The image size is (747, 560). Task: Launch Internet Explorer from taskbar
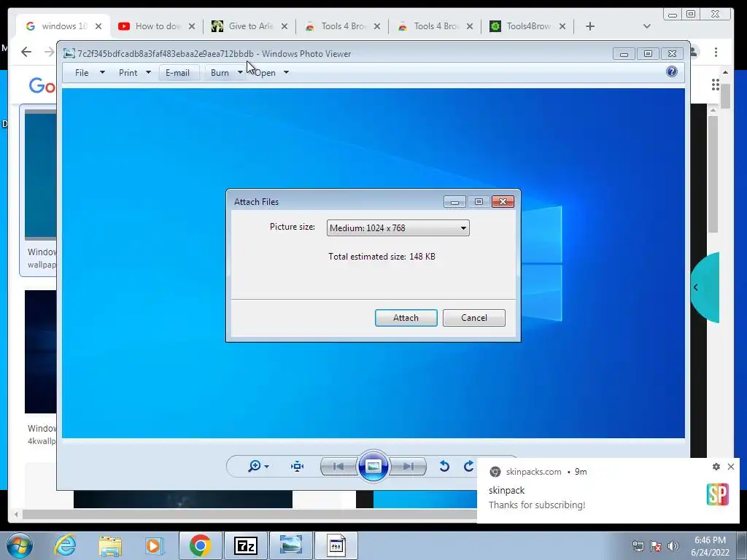65,545
